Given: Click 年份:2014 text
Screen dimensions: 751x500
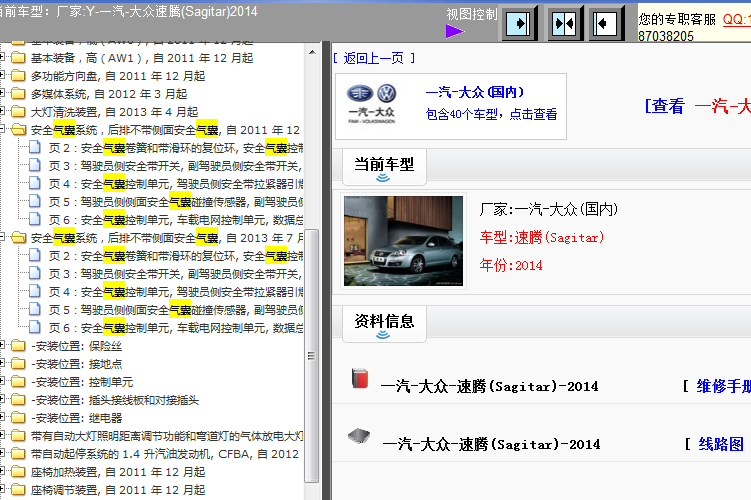Looking at the screenshot, I should [511, 265].
